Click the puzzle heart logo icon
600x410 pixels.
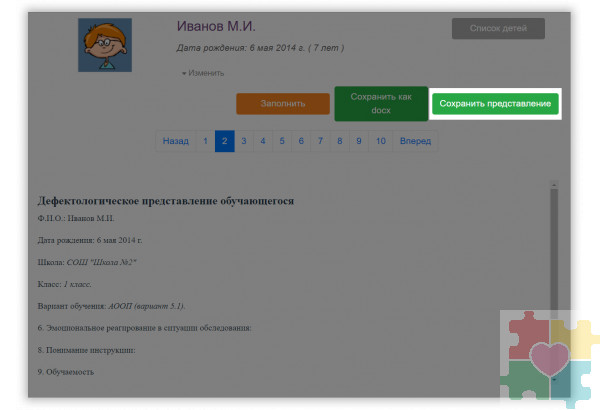[x=549, y=358]
